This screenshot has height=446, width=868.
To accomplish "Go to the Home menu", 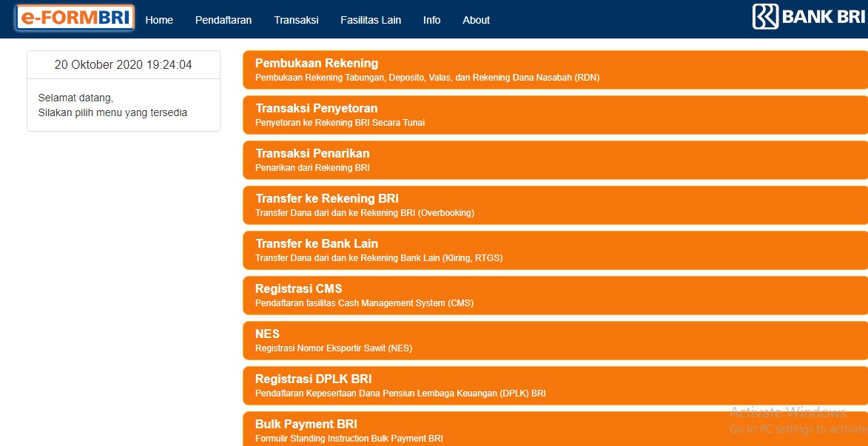I will click(159, 20).
